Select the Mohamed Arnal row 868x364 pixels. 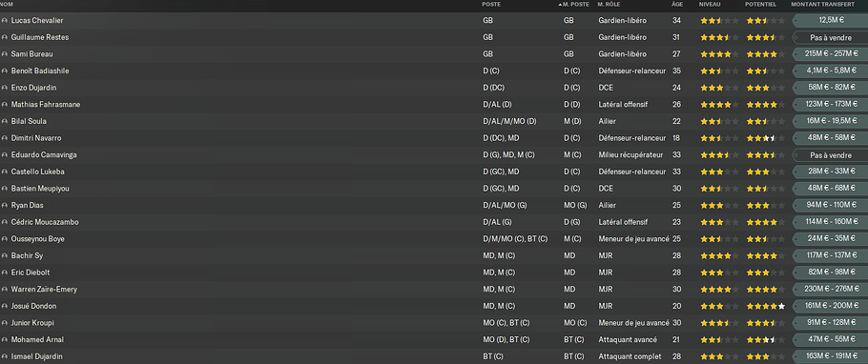pyautogui.click(x=434, y=339)
